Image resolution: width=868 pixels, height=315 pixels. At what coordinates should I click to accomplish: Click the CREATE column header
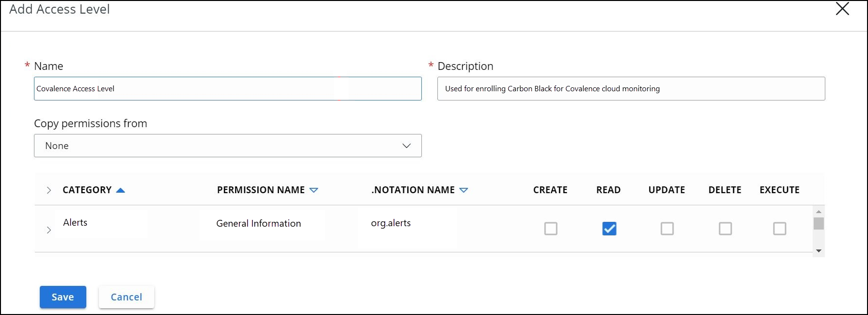click(x=550, y=190)
